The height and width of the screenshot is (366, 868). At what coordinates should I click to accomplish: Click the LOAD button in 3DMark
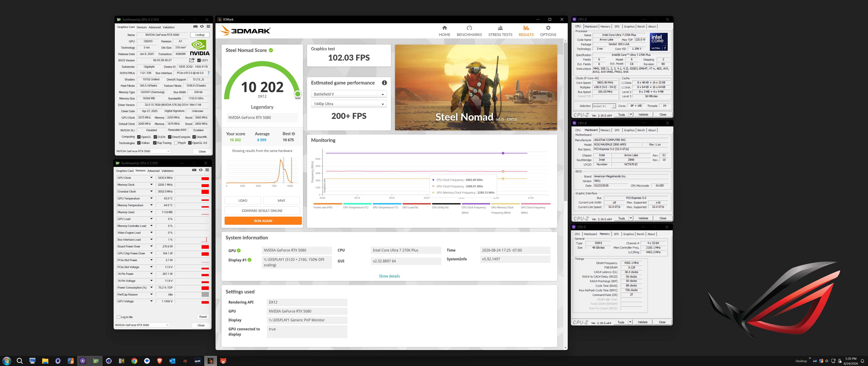coord(243,200)
